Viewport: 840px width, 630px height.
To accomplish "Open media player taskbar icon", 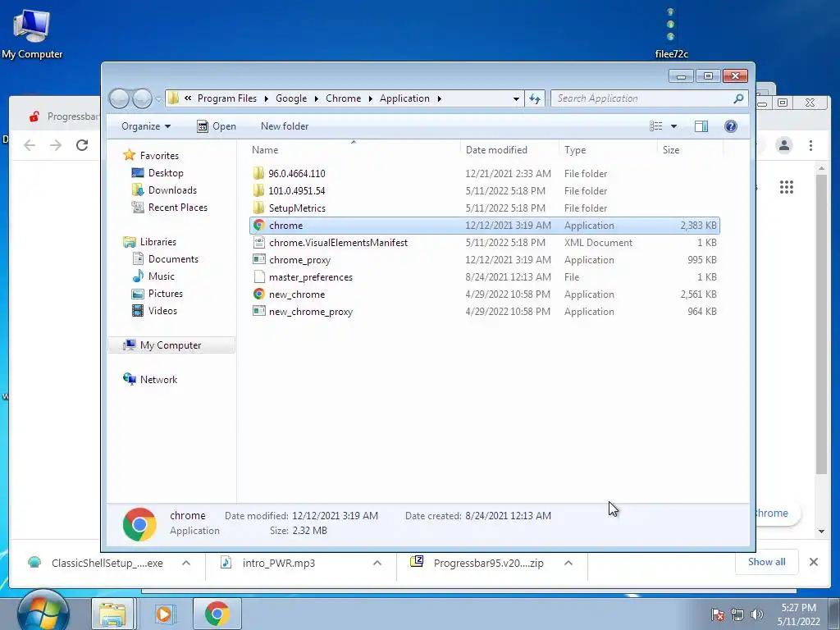I will coord(164,614).
